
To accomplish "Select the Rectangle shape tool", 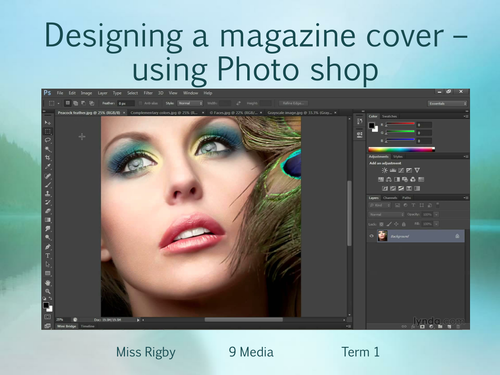I will 48,273.
